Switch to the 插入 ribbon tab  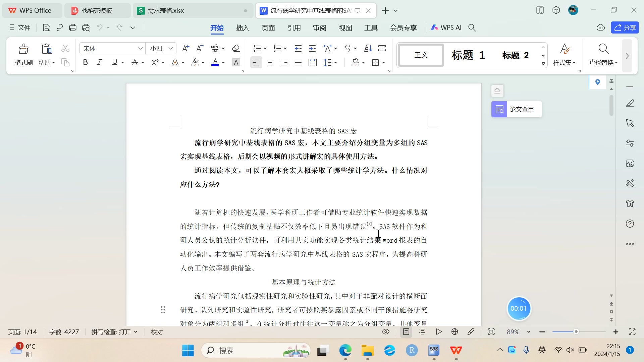tap(243, 28)
